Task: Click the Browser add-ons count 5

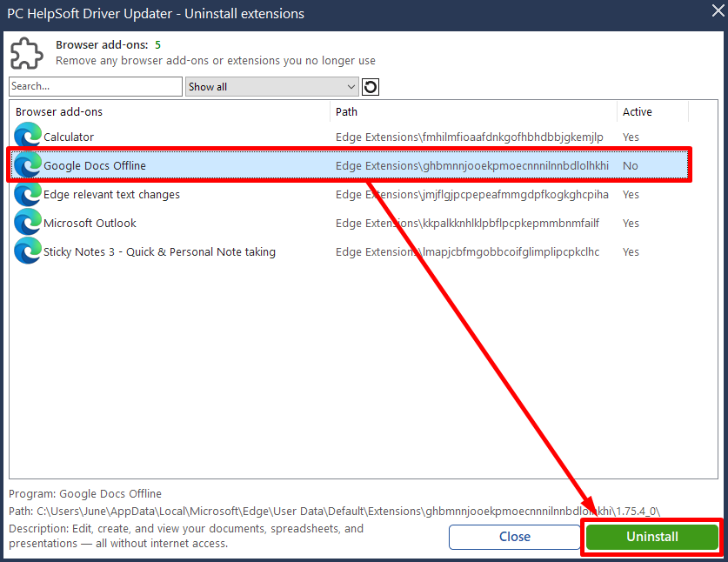Action: (157, 45)
